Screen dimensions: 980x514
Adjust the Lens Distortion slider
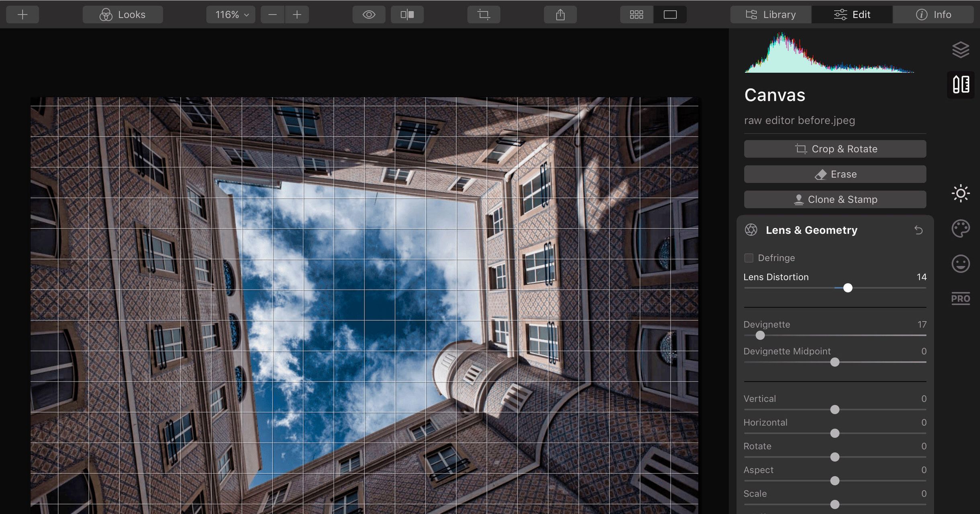[847, 288]
